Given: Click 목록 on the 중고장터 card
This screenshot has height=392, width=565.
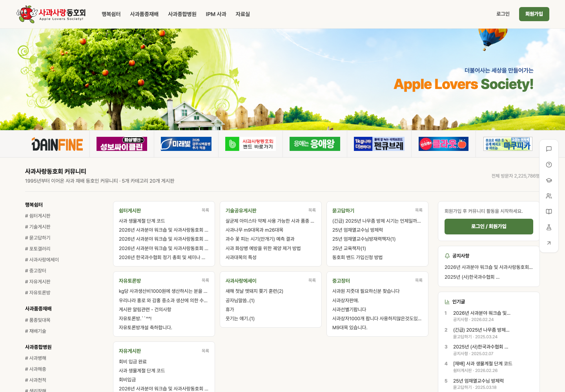Looking at the screenshot, I should tap(419, 280).
